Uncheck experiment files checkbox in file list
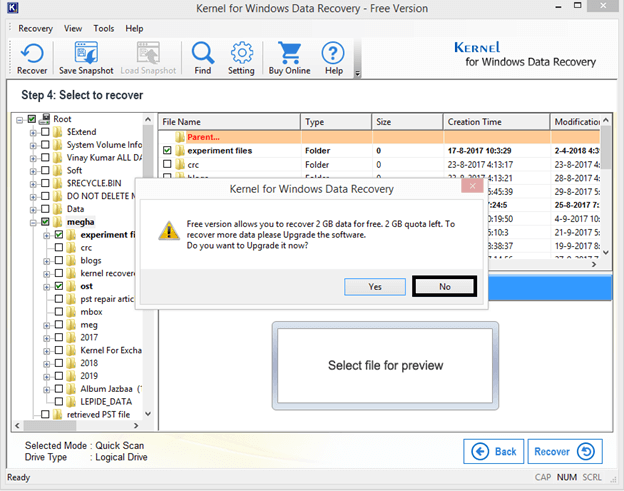 pyautogui.click(x=167, y=150)
